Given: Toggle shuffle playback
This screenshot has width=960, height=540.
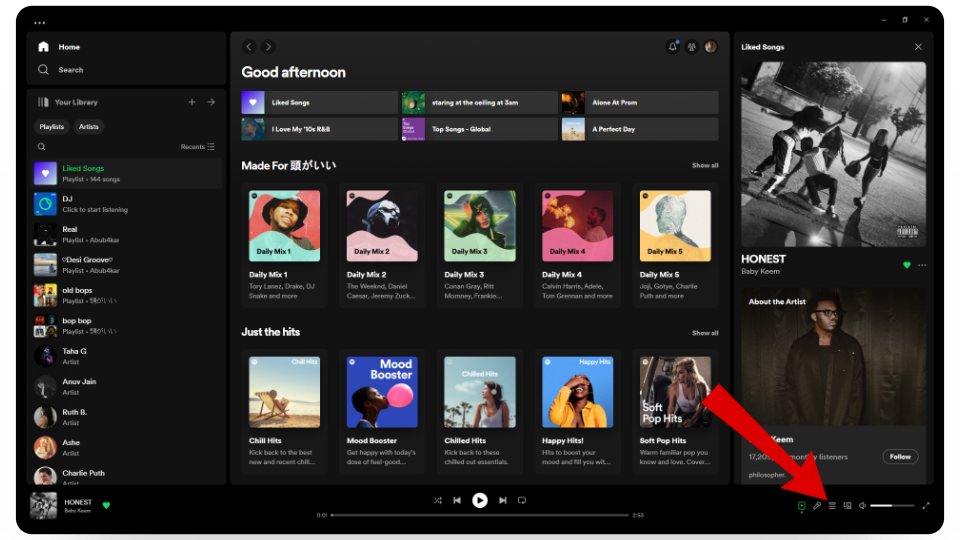Looking at the screenshot, I should point(438,500).
